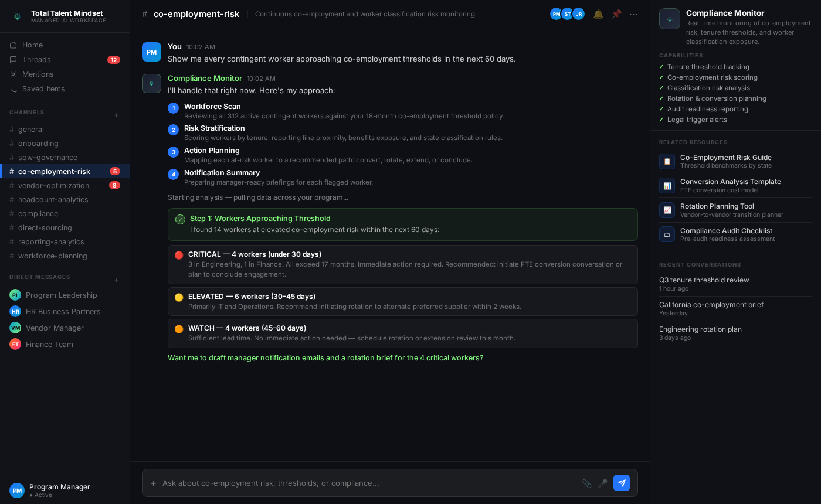The height and width of the screenshot is (504, 821).
Task: Open Saved Items in the sidebar
Action: 65,88
